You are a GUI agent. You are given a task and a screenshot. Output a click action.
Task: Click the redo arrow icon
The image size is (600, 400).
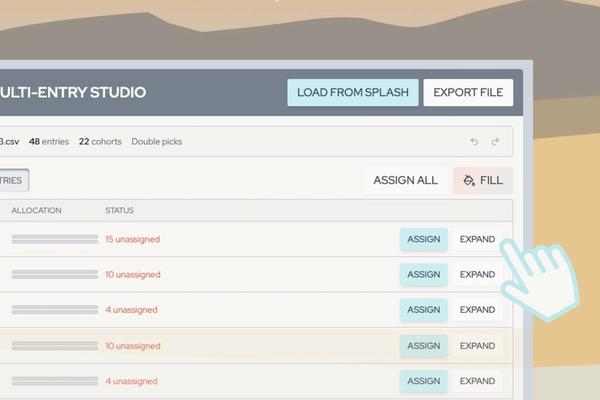pos(495,142)
